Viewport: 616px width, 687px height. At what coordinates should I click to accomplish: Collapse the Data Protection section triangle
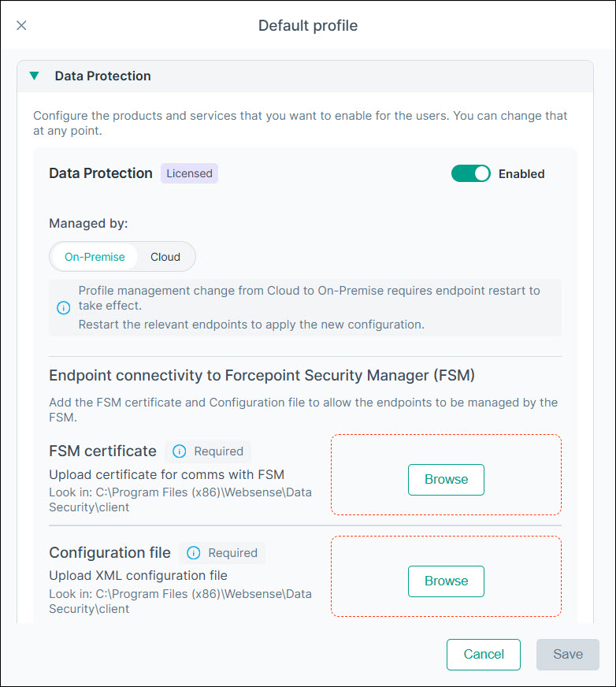pos(34,76)
